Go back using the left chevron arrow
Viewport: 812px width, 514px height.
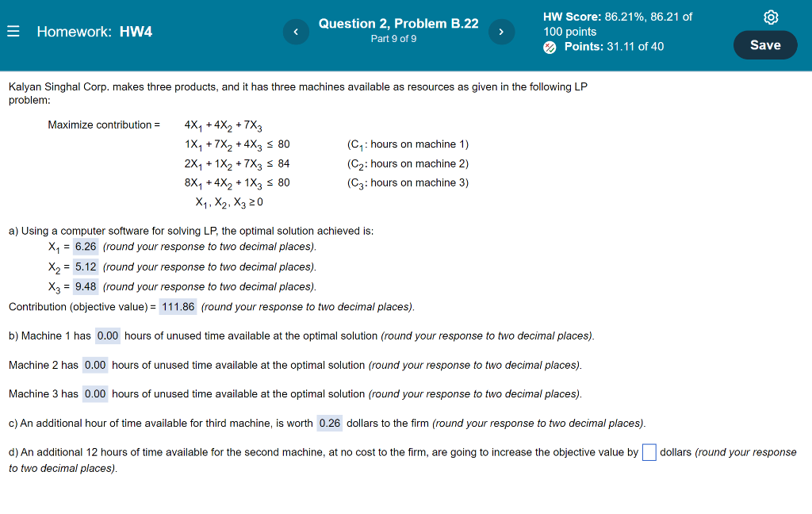pos(295,31)
